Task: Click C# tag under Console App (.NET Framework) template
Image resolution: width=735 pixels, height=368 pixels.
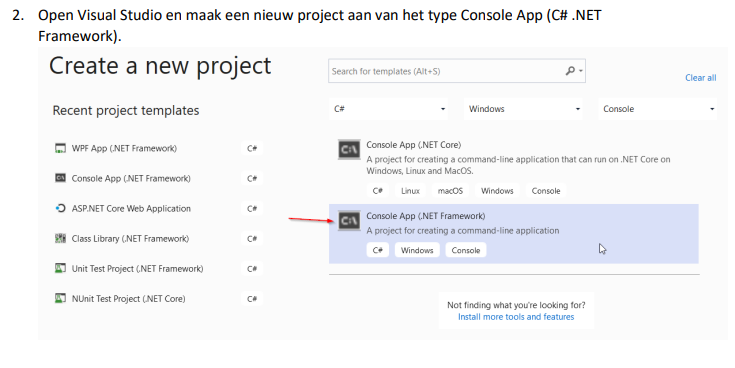Action: pos(377,250)
